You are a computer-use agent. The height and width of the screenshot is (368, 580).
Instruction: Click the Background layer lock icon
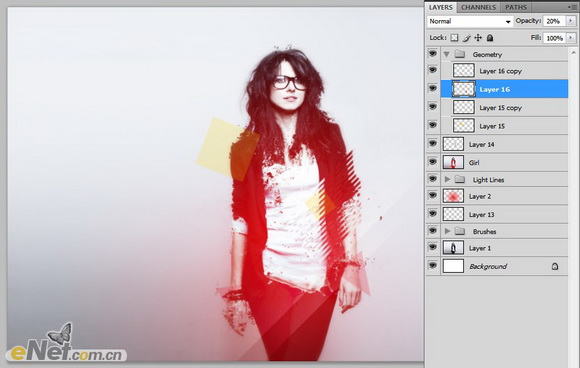tap(554, 266)
